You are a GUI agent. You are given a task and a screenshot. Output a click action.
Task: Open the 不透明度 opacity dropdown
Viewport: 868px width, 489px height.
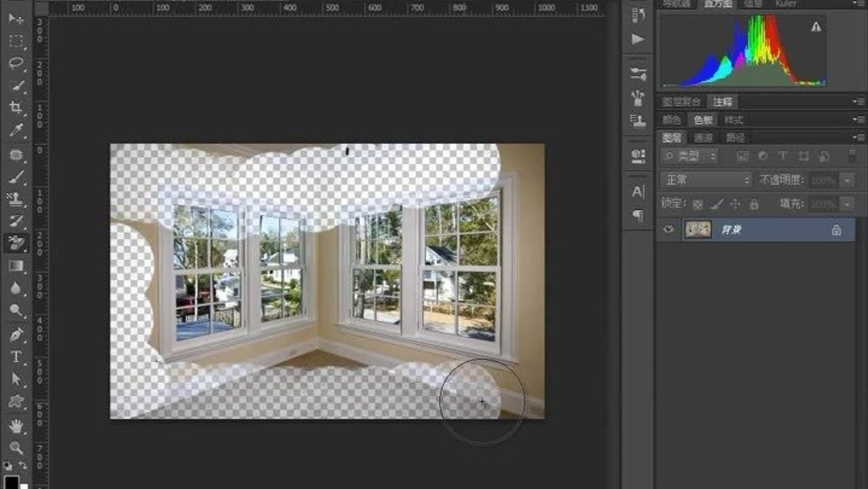[846, 180]
